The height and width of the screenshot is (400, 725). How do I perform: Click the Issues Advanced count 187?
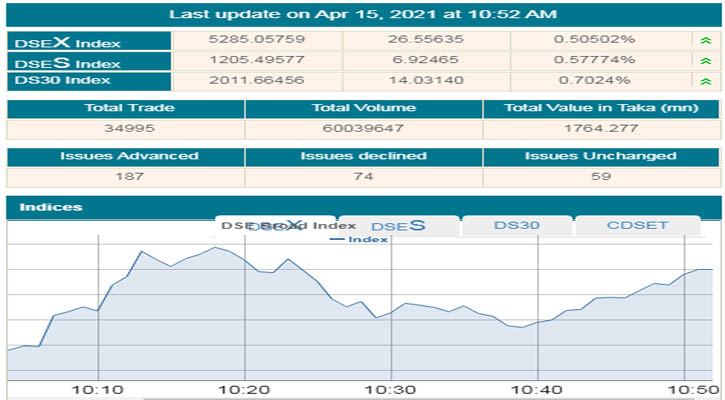click(x=125, y=176)
